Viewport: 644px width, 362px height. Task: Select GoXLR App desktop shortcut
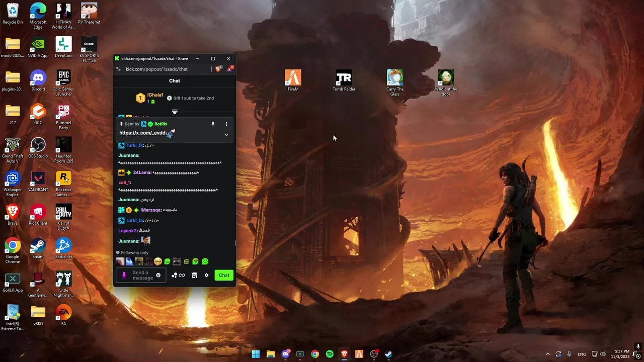(13, 282)
